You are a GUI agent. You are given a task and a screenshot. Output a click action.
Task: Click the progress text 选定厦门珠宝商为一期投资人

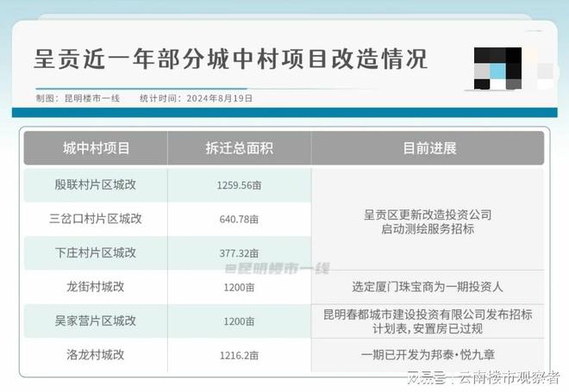pos(428,287)
